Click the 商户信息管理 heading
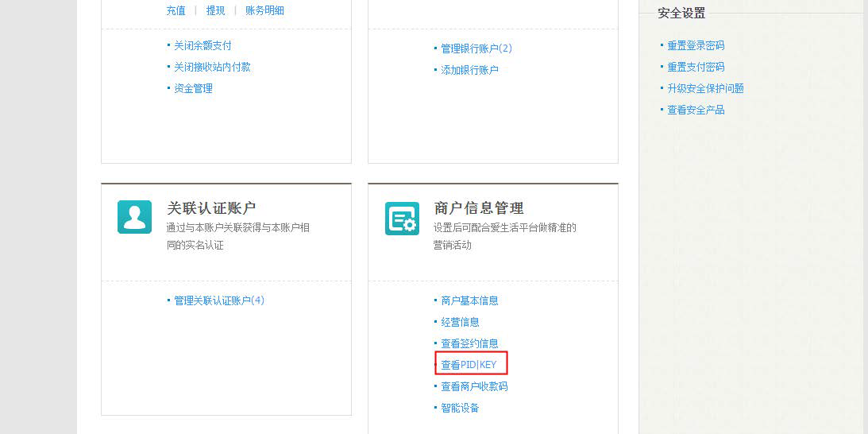Viewport: 868px width, 434px height. click(479, 209)
